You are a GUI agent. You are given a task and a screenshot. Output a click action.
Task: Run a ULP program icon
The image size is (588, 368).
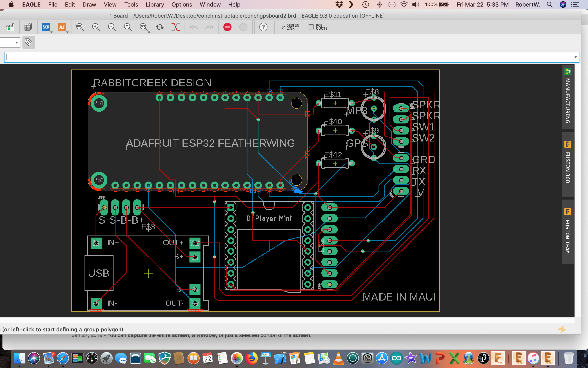tap(62, 27)
